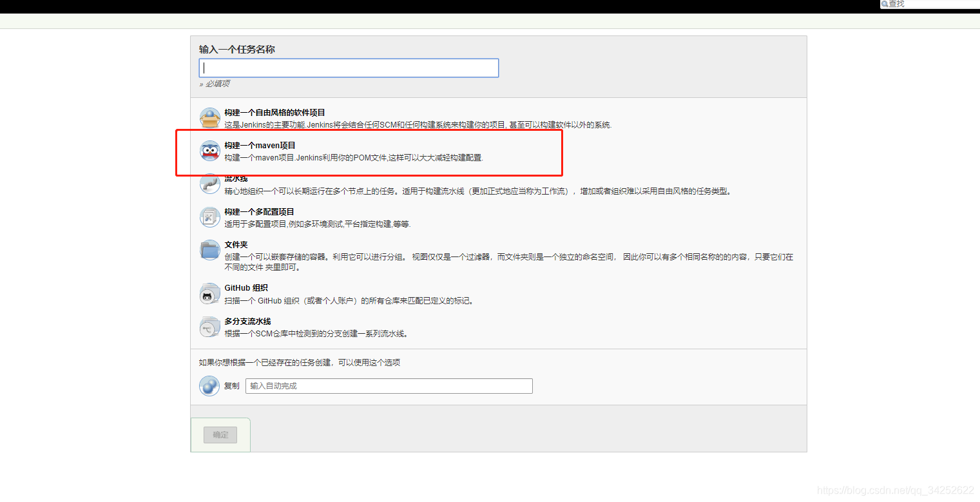Click the folder (文件夹) icon
This screenshot has width=980, height=502.
pos(210,250)
